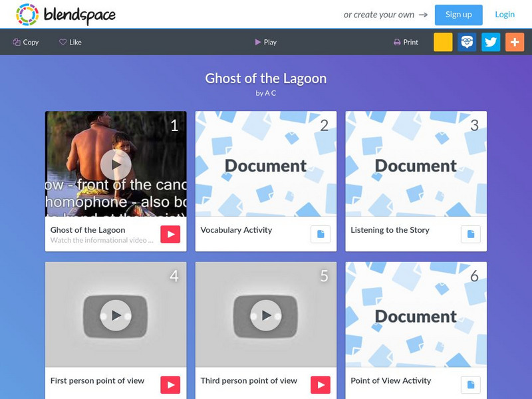Open the Login link
The width and height of the screenshot is (532, 399).
(x=505, y=15)
